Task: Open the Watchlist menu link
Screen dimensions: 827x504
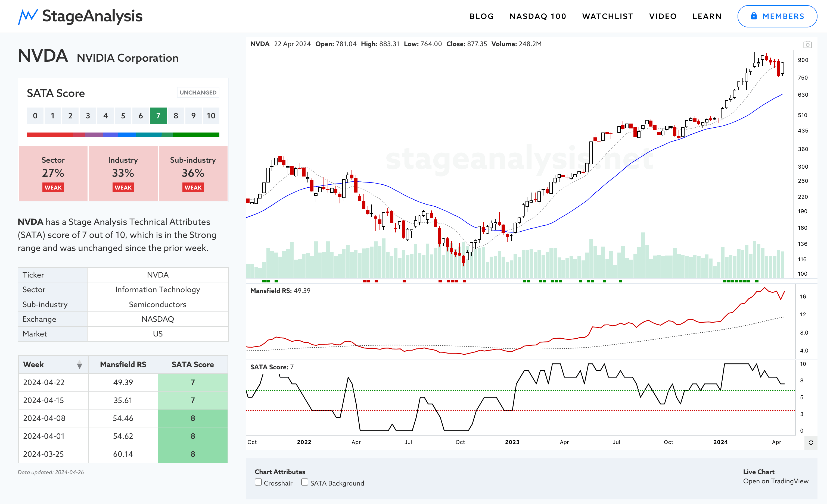Action: (x=608, y=17)
